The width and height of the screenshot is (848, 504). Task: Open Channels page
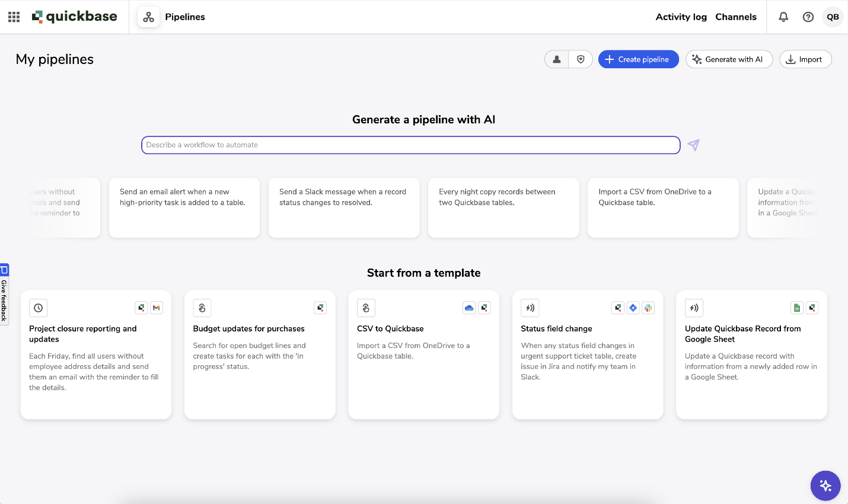736,17
